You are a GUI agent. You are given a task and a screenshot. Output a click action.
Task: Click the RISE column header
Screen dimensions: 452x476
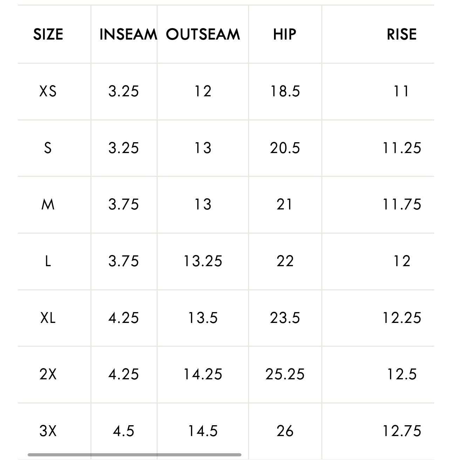coord(402,34)
